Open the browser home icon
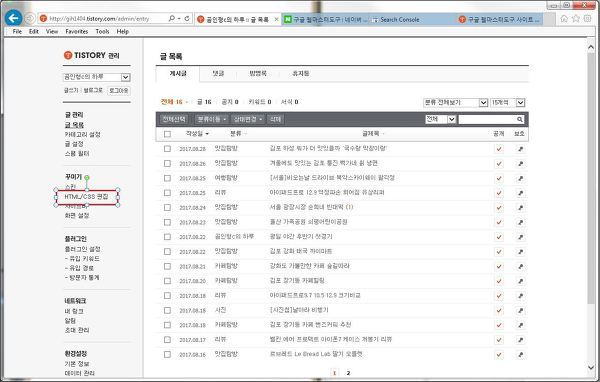The width and height of the screenshot is (600, 382). click(x=564, y=18)
